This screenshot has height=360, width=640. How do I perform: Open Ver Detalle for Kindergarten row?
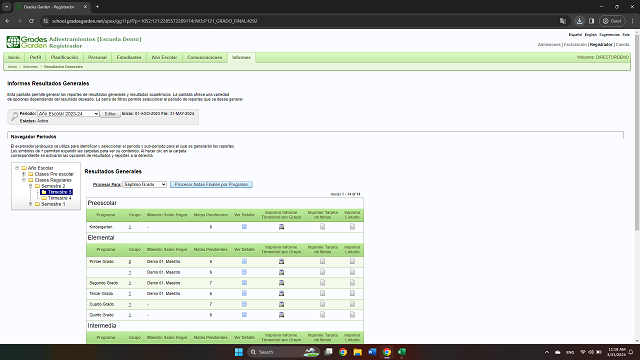click(x=244, y=227)
